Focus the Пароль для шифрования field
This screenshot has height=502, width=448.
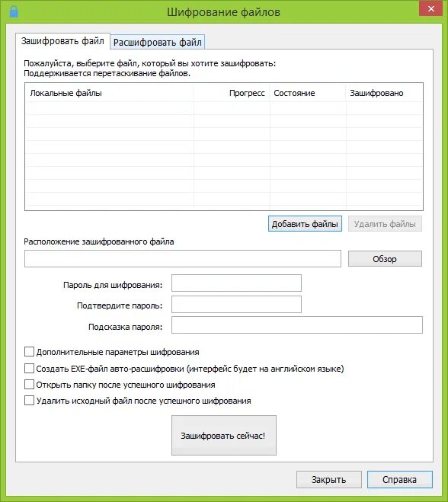tap(236, 283)
